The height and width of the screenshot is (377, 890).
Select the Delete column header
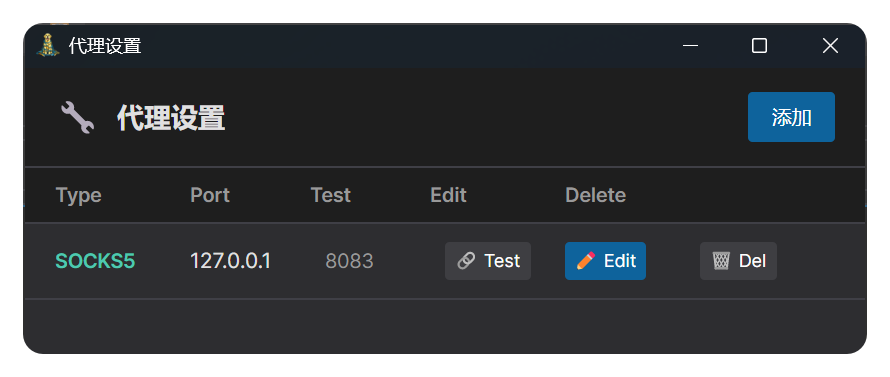[x=595, y=195]
